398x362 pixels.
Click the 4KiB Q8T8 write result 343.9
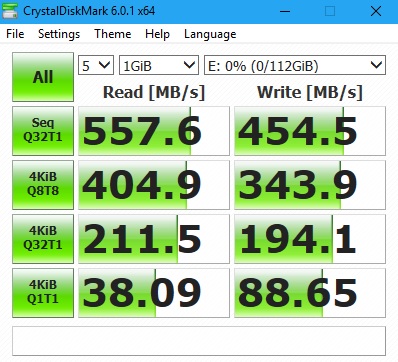[x=310, y=185]
